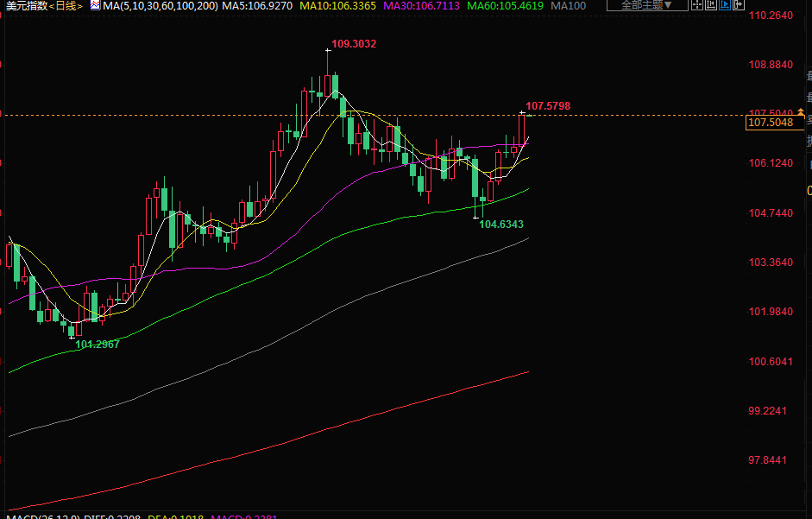Viewport: 812px width, 519px height.
Task: Click the gray MA100 legend label
Action: pos(569,6)
